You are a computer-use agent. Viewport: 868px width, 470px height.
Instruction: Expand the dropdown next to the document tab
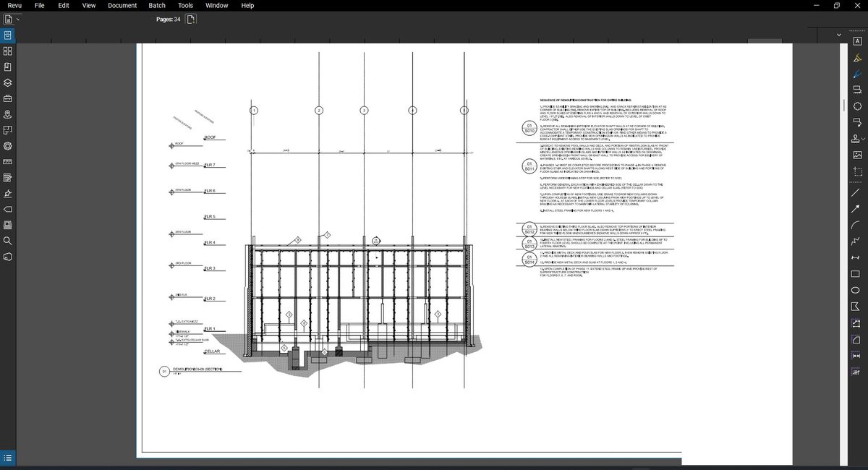838,34
